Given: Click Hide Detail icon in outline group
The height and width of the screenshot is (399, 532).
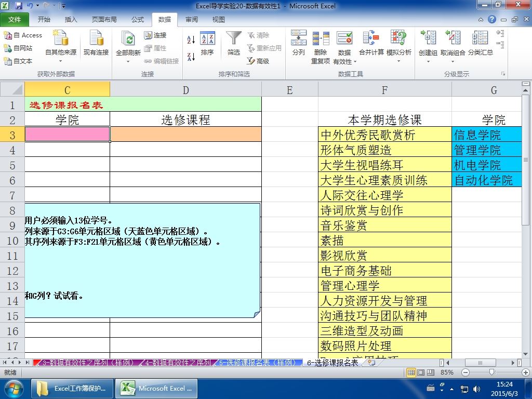Looking at the screenshot, I should coord(500,45).
